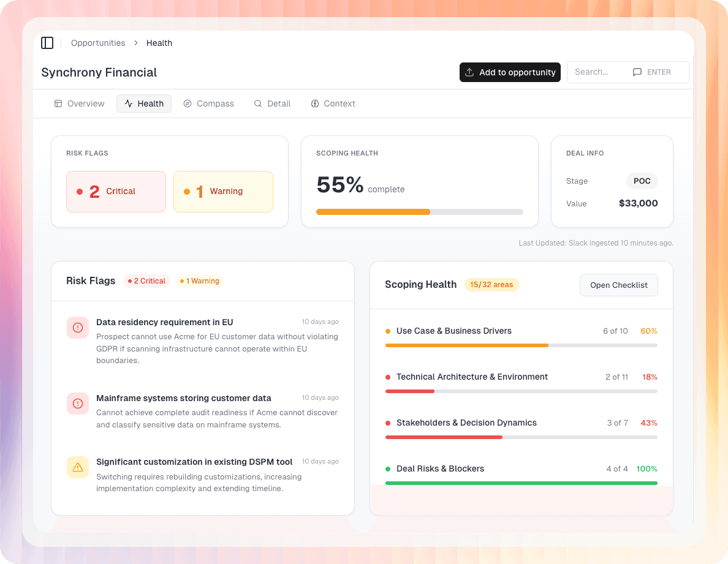The image size is (728, 564).
Task: Click alert icon for Mainframe systems flag
Action: pos(78,404)
